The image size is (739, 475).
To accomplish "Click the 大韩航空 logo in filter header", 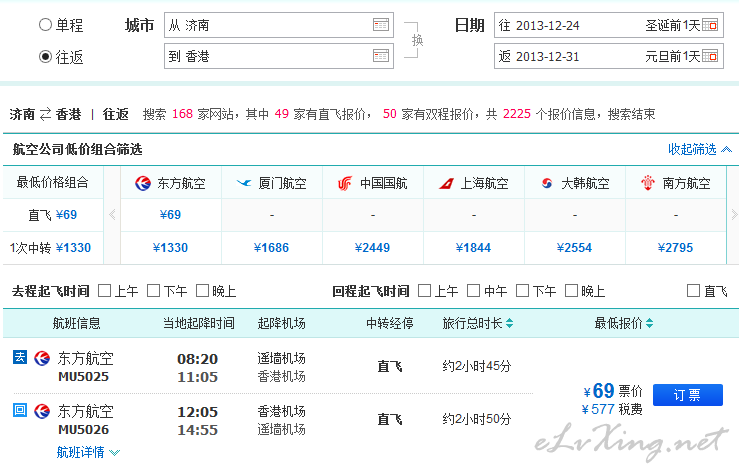I will pyautogui.click(x=547, y=183).
